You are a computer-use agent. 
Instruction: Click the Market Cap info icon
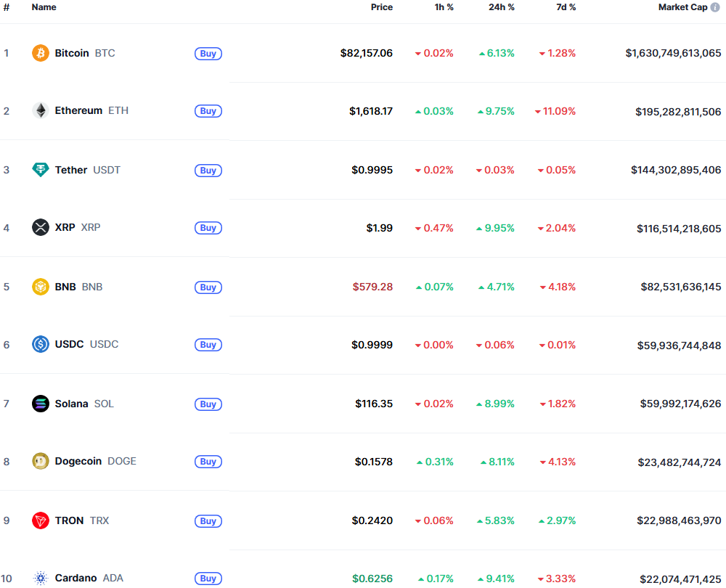pos(715,7)
